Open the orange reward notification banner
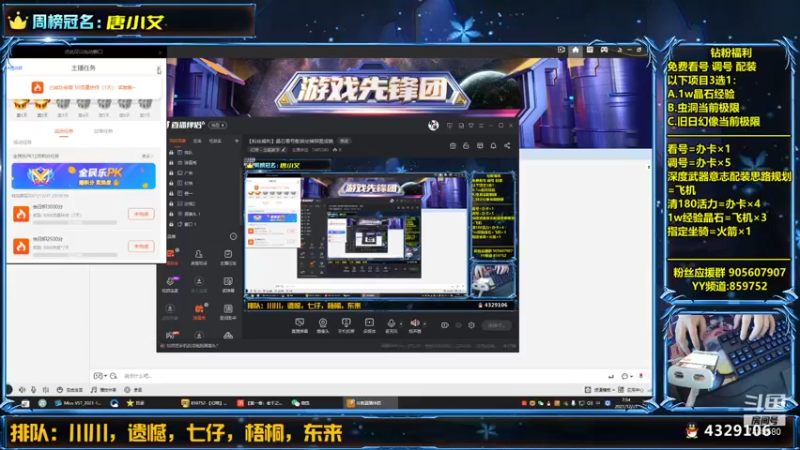This screenshot has height=450, width=800. tap(84, 87)
